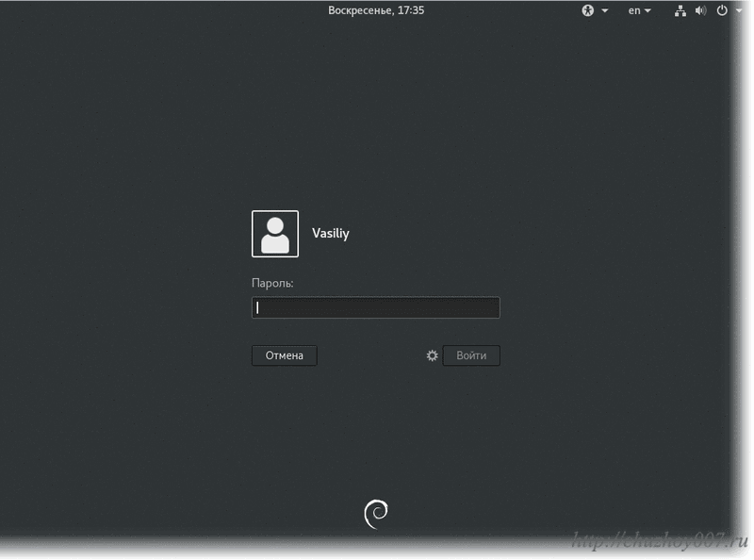Viewport: 754px width, 560px height.
Task: Click the Войти sign-in button
Action: coord(471,355)
